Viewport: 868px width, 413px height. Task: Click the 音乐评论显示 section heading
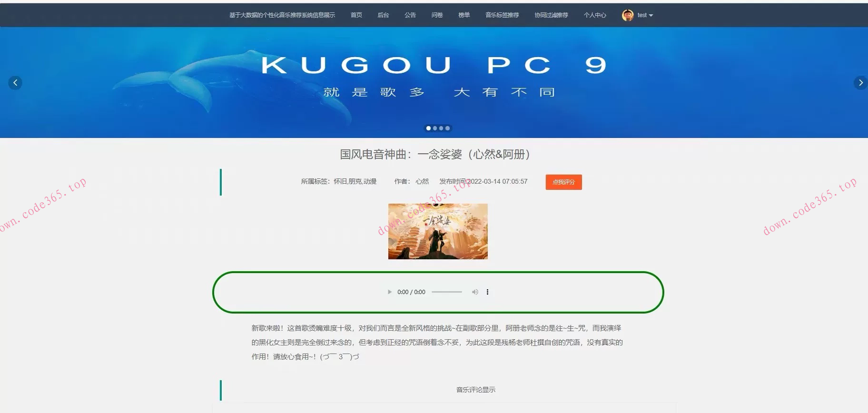click(476, 390)
